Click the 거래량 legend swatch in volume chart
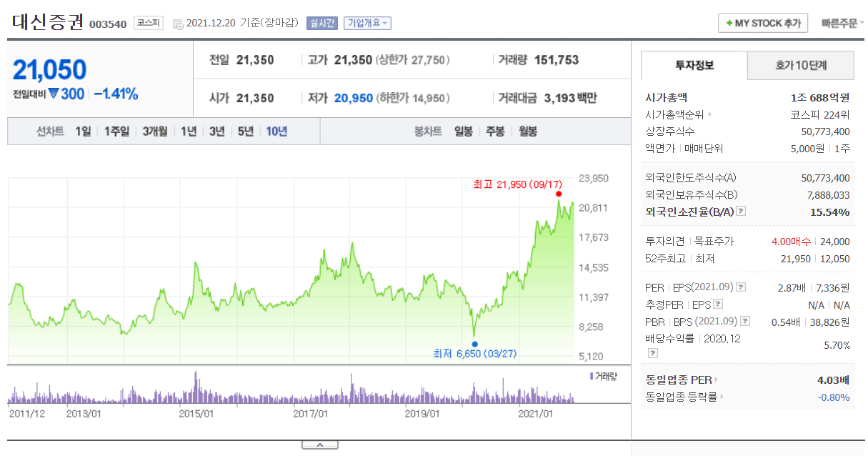 pyautogui.click(x=592, y=375)
